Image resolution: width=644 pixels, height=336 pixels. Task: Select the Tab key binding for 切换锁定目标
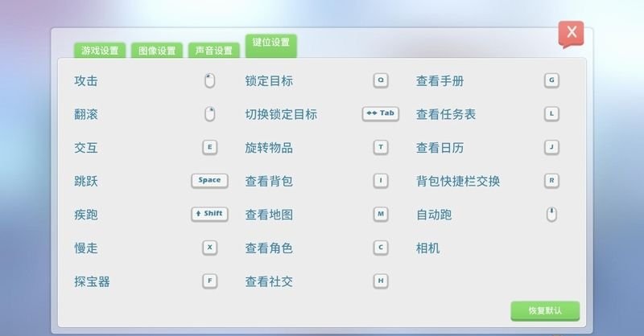[381, 113]
